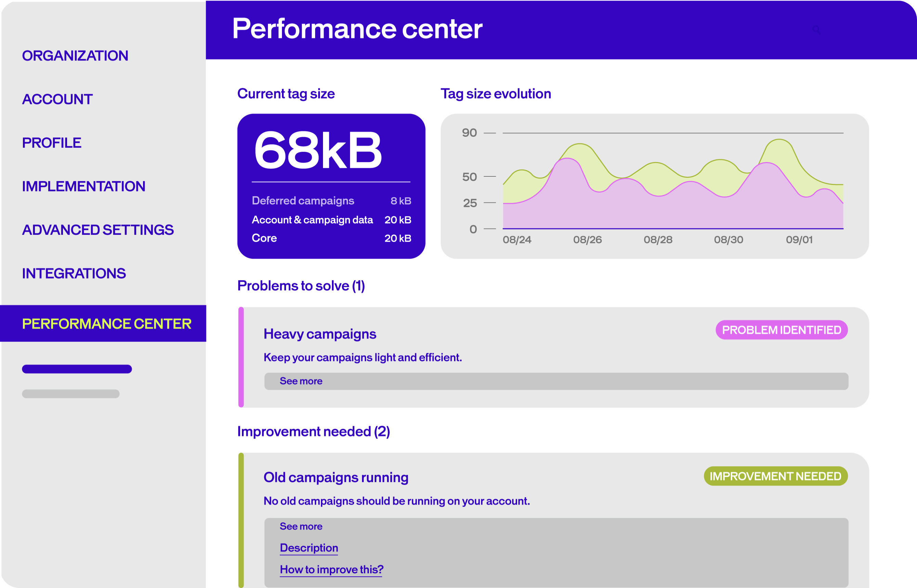Select Implementation in the sidebar
917x588 pixels.
pos(83,186)
